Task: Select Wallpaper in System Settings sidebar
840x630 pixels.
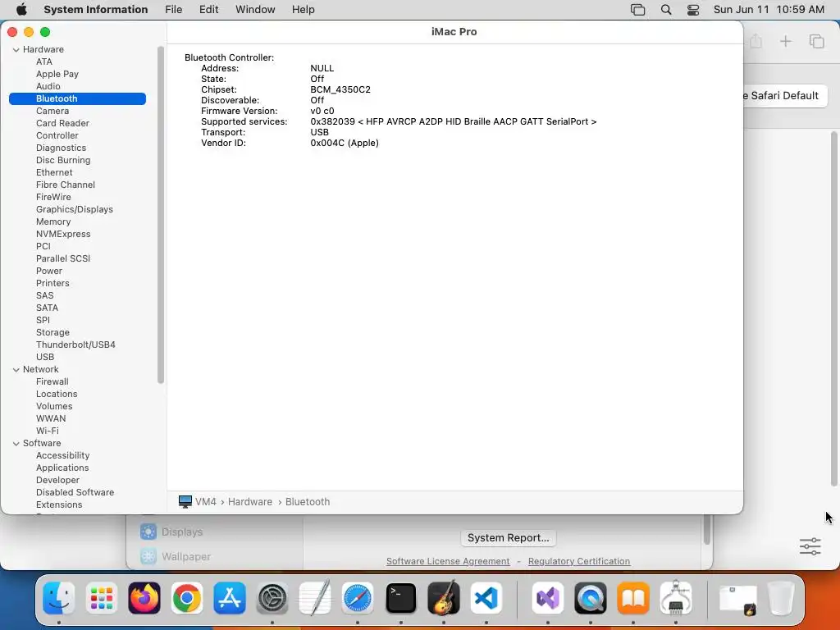Action: (186, 557)
